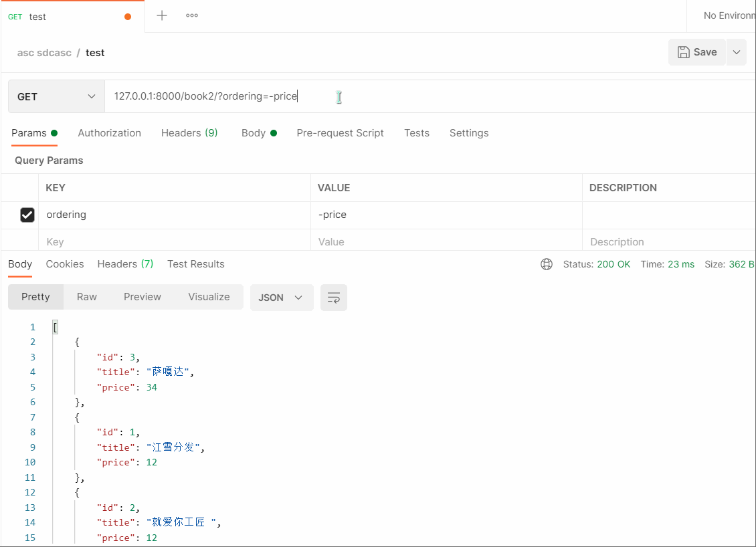
Task: Switch to the Tests tab
Action: point(416,133)
